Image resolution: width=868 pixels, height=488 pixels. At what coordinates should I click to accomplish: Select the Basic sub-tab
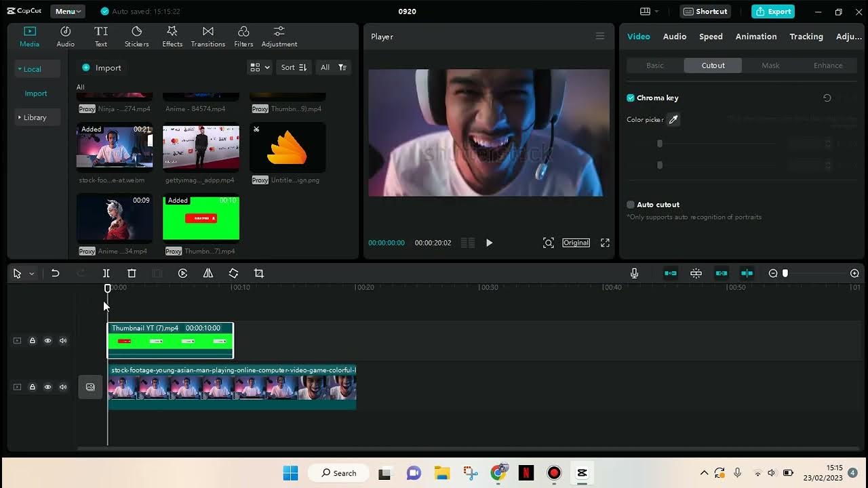tap(655, 66)
